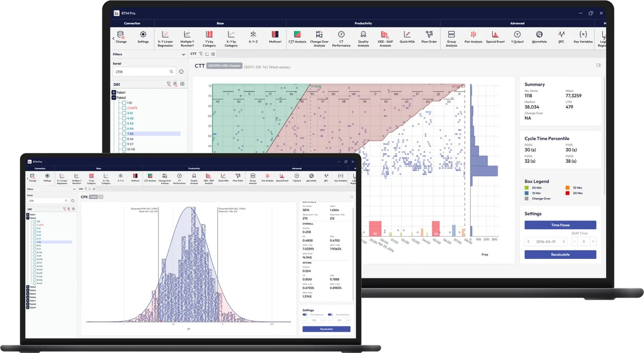Open X-Y by Category in the CTT window
644x353 pixels.
(231, 39)
